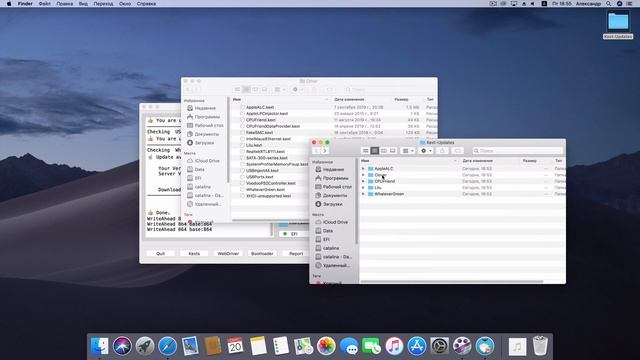The image size is (640, 360).
Task: Click the Kexts button in Kext Updater
Action: coord(194,253)
